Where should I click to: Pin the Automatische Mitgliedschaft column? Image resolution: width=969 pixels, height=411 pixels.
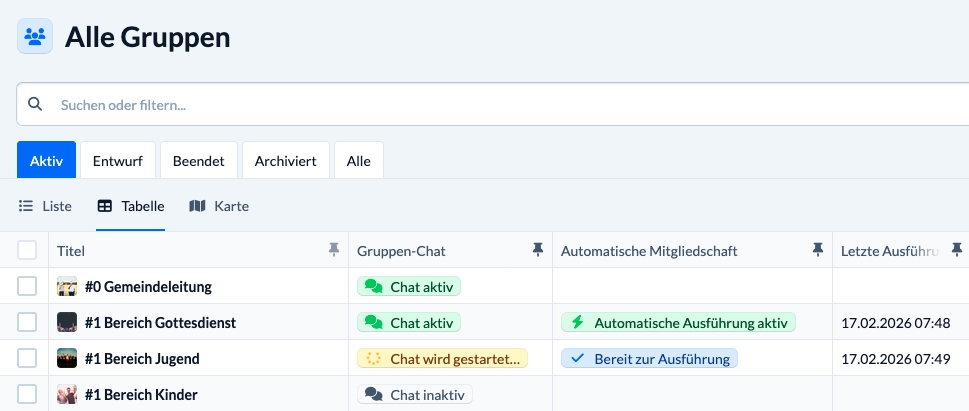(818, 250)
